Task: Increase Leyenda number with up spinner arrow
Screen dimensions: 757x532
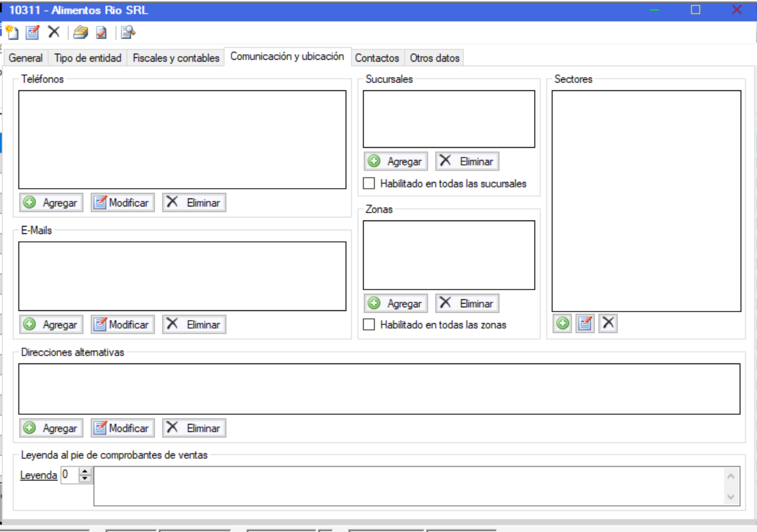Action: point(85,471)
